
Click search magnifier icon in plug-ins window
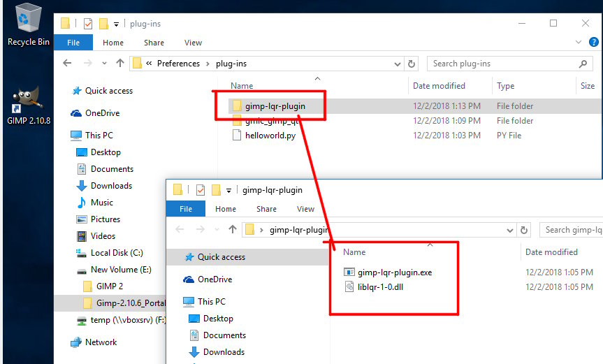click(x=583, y=64)
